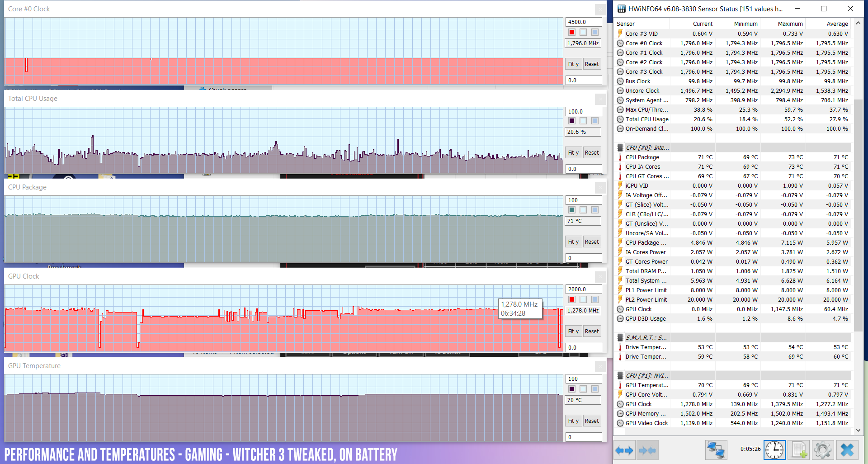Click the Uncore Clock row icon
This screenshot has height=464, width=868.
620,91
